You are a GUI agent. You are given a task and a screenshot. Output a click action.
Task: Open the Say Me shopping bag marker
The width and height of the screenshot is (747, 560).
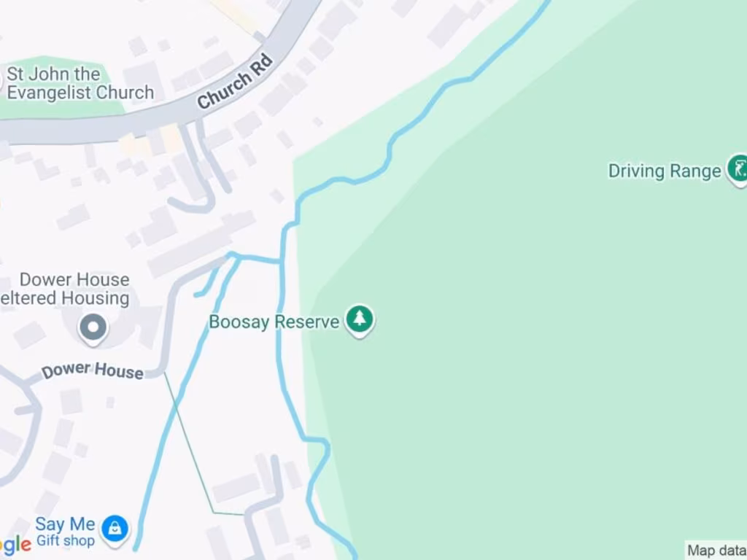pyautogui.click(x=115, y=529)
